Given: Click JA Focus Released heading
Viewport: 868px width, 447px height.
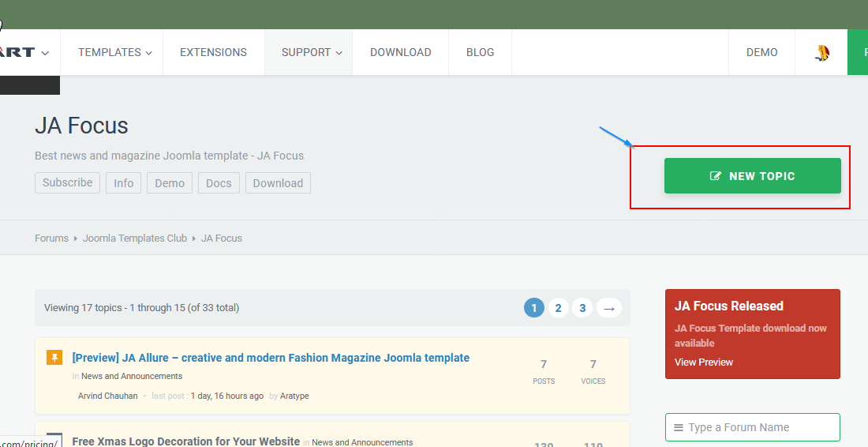Looking at the screenshot, I should [729, 306].
